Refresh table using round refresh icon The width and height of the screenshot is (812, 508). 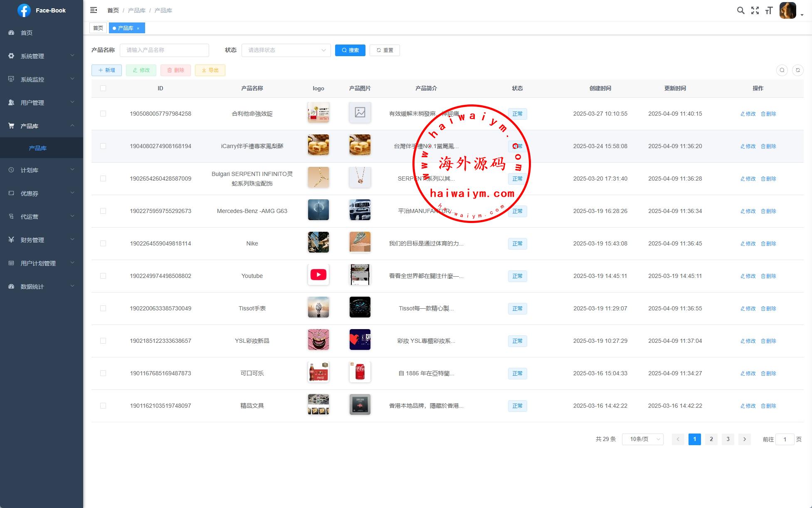(797, 70)
